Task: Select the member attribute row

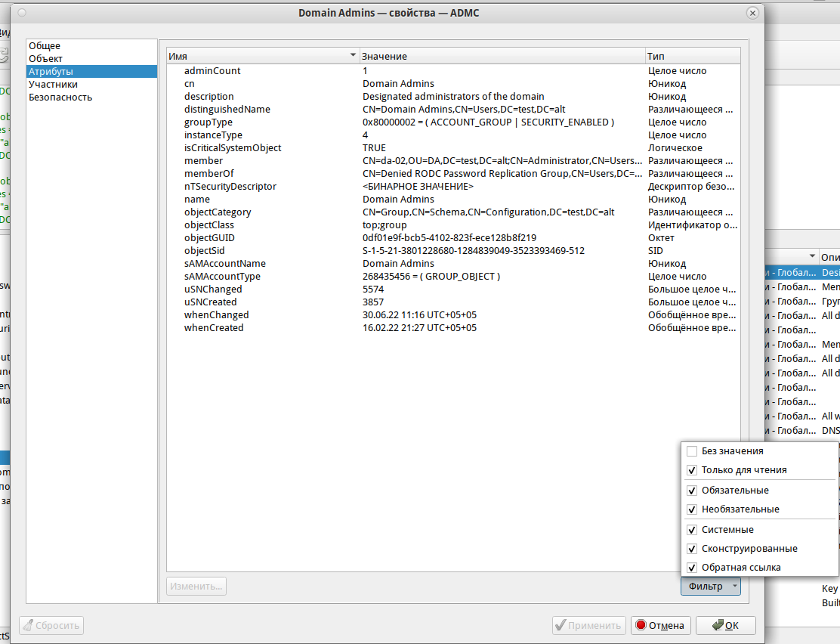Action: point(204,161)
